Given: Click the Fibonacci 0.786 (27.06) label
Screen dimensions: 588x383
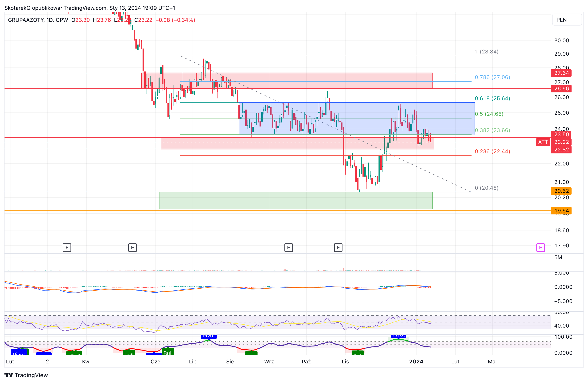Looking at the screenshot, I should pyautogui.click(x=492, y=77).
